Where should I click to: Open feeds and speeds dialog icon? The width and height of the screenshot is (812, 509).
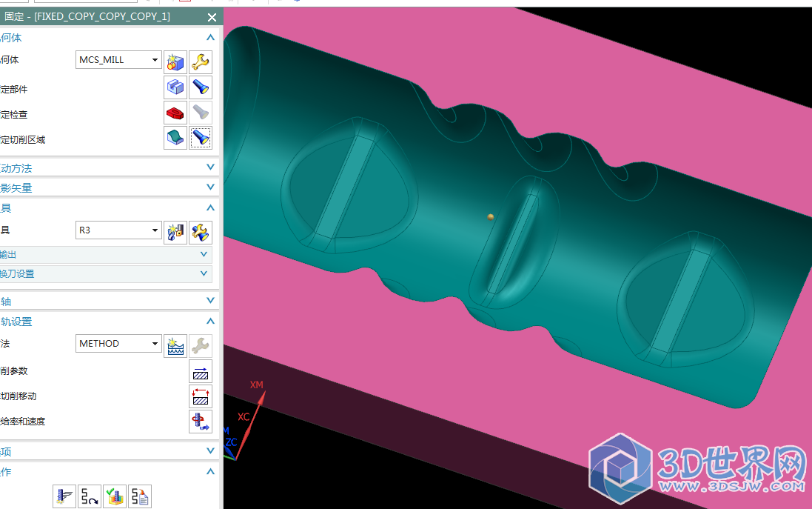[x=201, y=422]
